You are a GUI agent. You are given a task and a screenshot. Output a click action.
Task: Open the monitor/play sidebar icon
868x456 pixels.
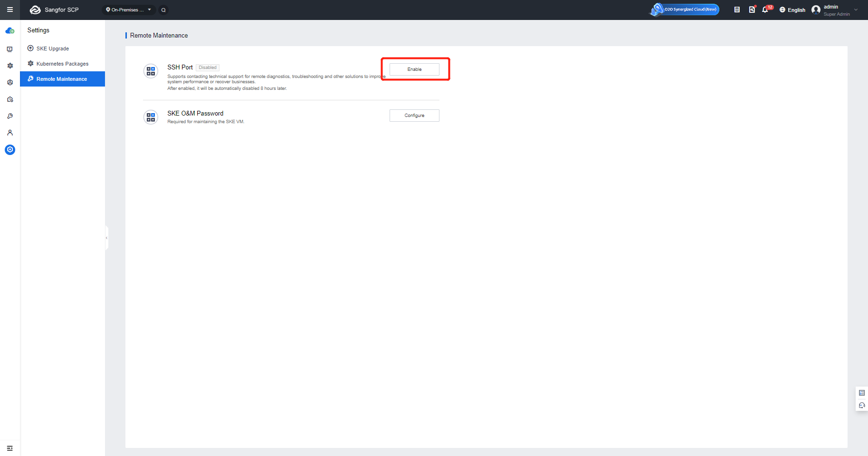[10, 49]
